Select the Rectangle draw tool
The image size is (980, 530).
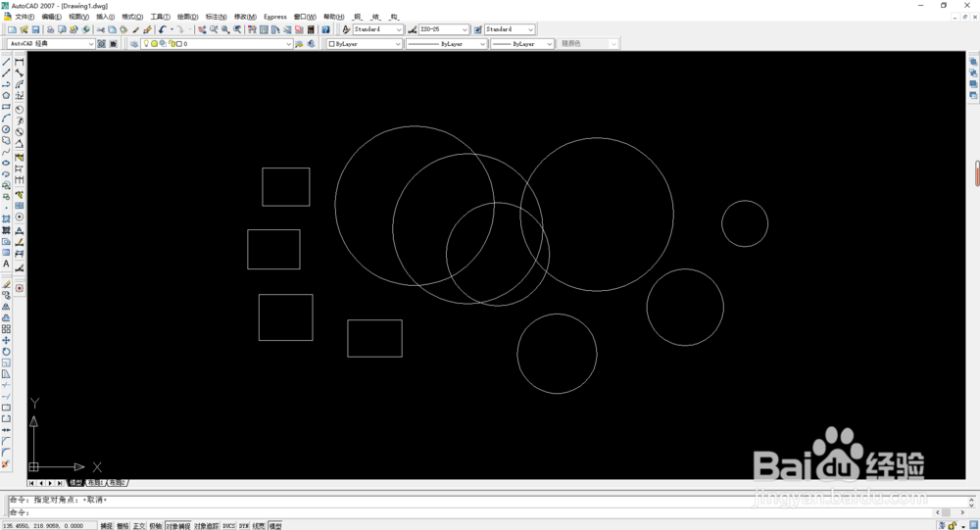[6, 107]
